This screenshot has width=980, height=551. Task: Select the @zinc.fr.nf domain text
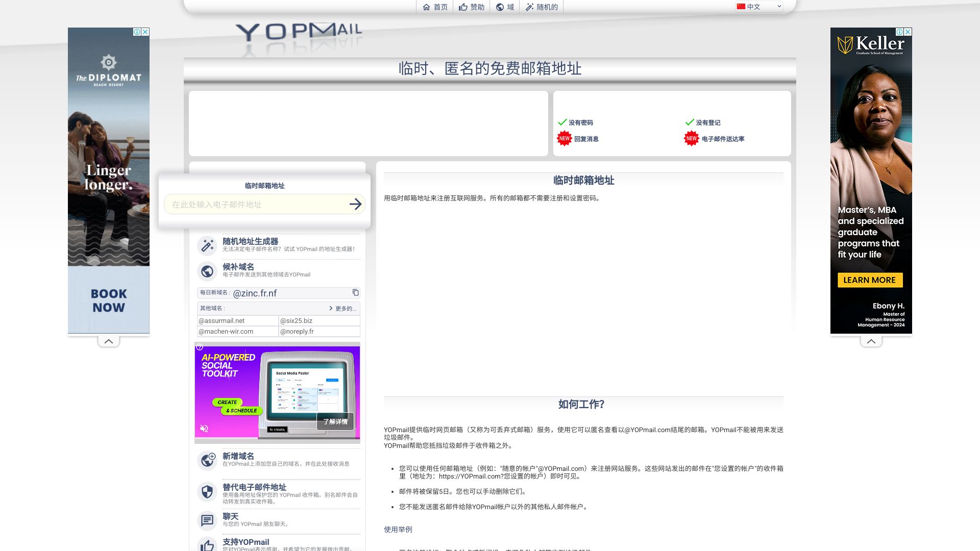tap(255, 293)
